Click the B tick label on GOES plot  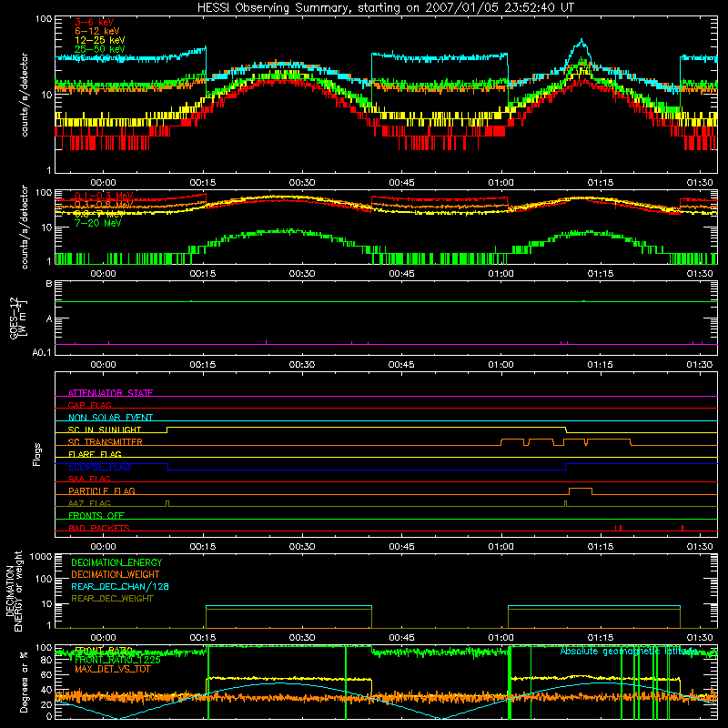pyautogui.click(x=49, y=283)
